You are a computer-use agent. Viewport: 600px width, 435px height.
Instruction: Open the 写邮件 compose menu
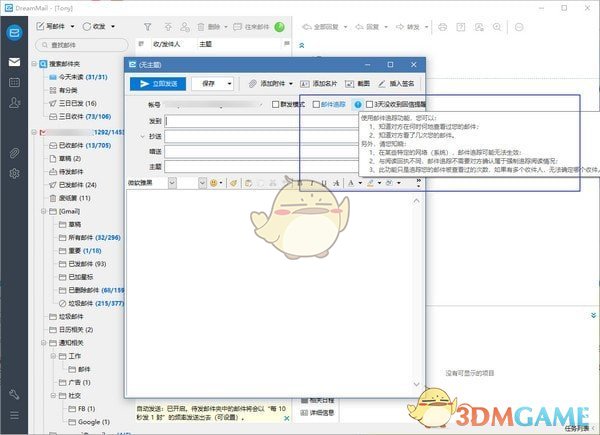tap(54, 25)
